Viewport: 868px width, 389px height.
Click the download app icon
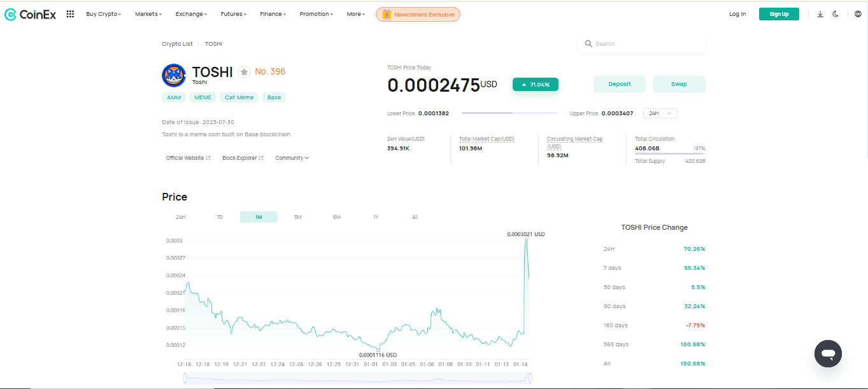point(820,14)
